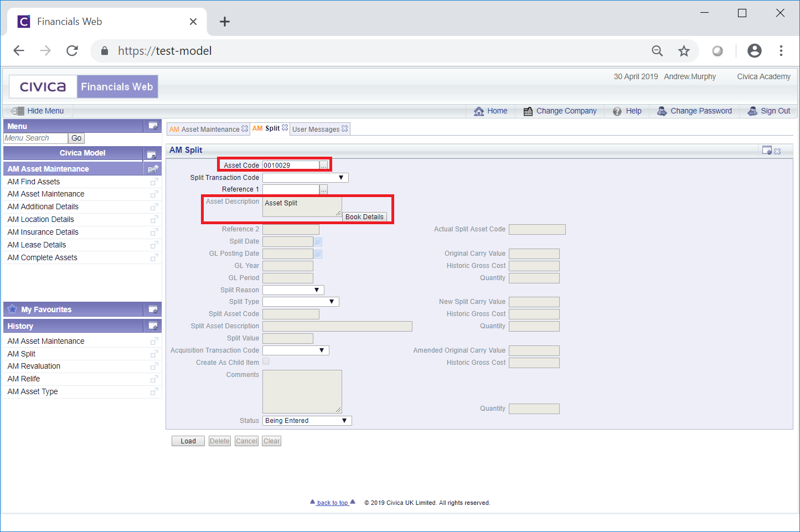The image size is (800, 532).
Task: Open AM Additional Details in new window icon
Action: (154, 206)
